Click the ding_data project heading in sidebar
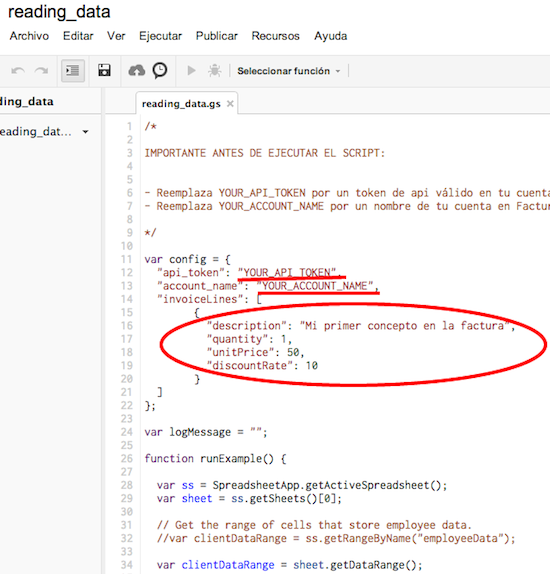 (x=26, y=101)
